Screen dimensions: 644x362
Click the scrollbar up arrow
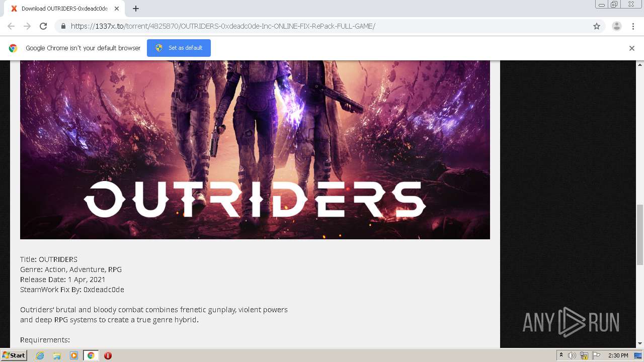pyautogui.click(x=640, y=64)
